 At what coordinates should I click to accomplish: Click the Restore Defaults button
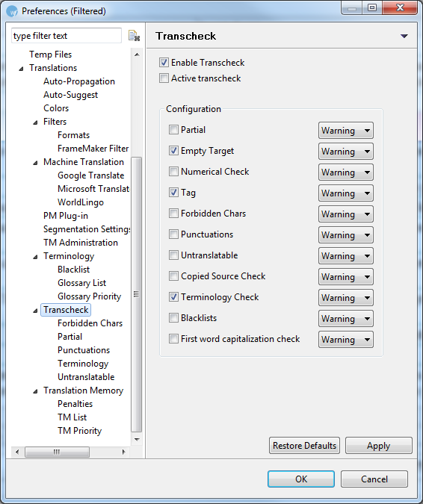(x=304, y=446)
